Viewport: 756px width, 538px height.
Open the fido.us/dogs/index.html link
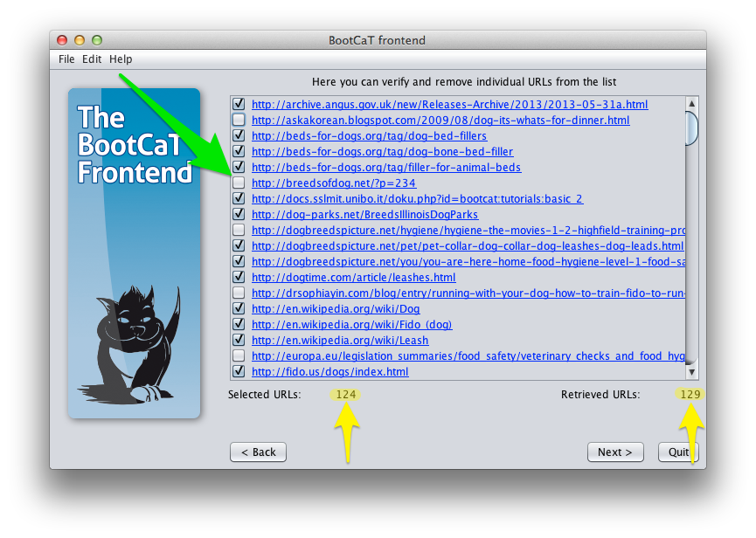click(329, 372)
